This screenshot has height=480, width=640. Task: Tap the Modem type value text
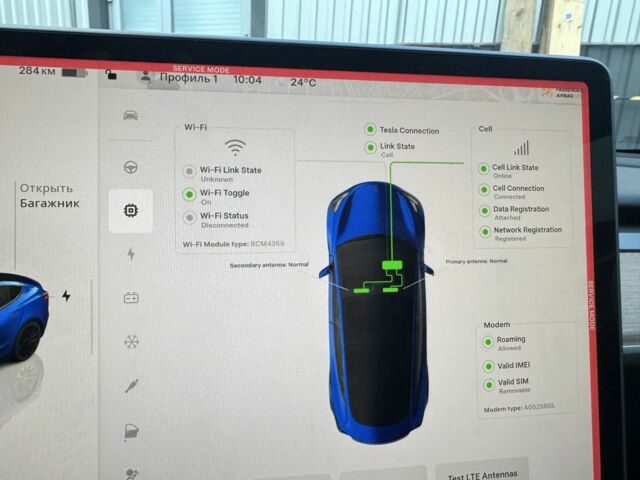point(539,407)
